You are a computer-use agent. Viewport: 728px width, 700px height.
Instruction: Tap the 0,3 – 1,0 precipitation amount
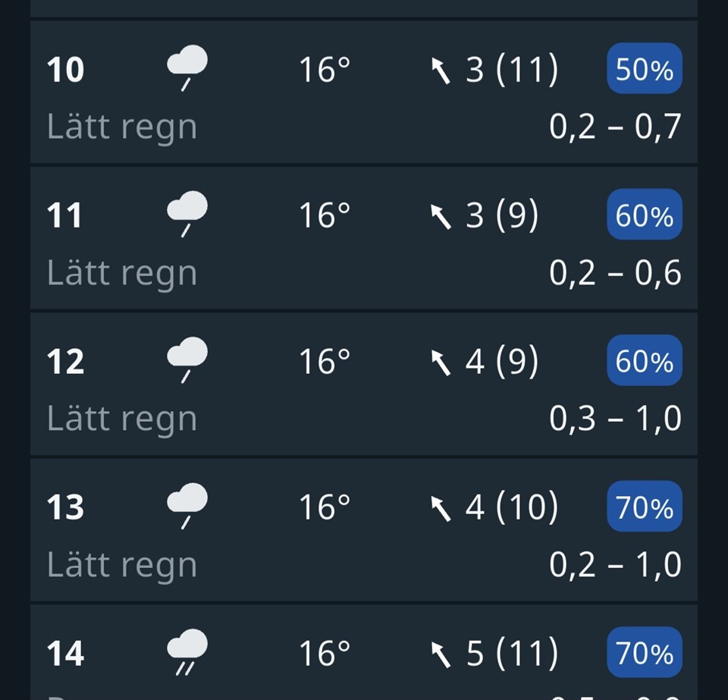(615, 418)
